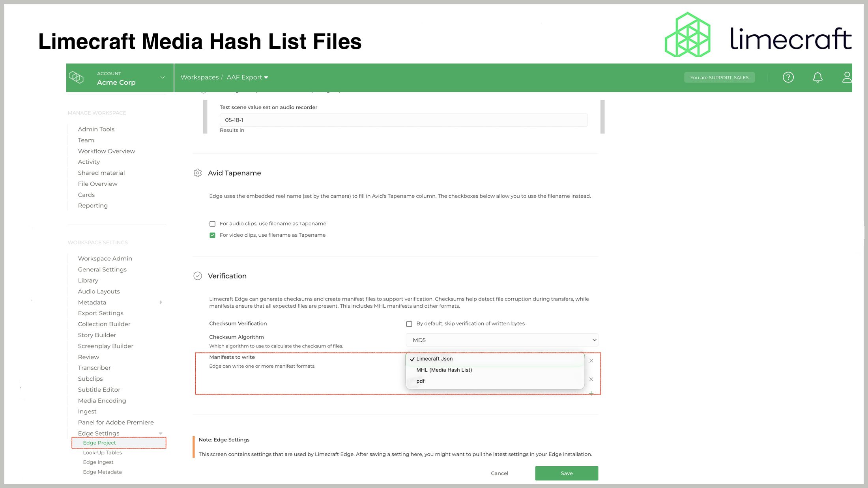Open the AAF Export workspace dropdown

[x=247, y=77]
